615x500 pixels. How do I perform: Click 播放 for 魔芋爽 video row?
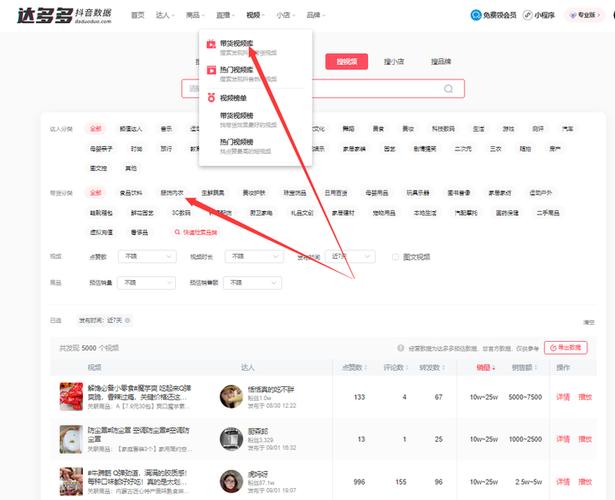tap(585, 397)
